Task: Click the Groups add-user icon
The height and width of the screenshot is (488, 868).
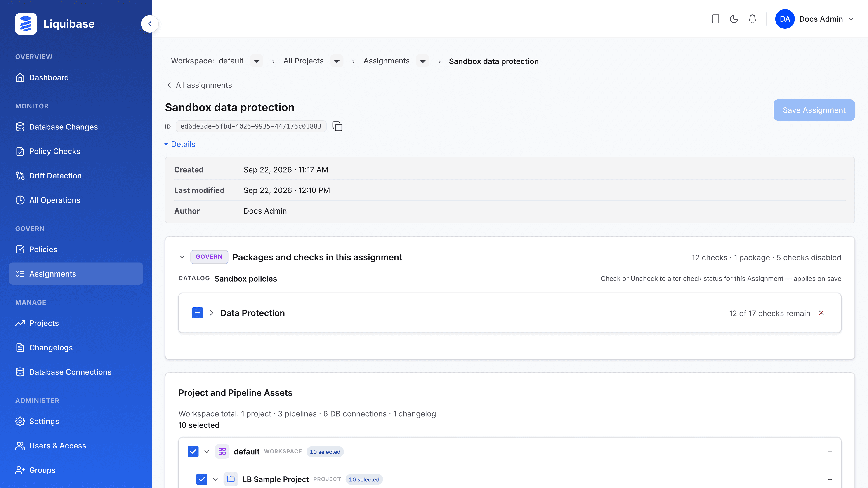Action: coord(20,470)
